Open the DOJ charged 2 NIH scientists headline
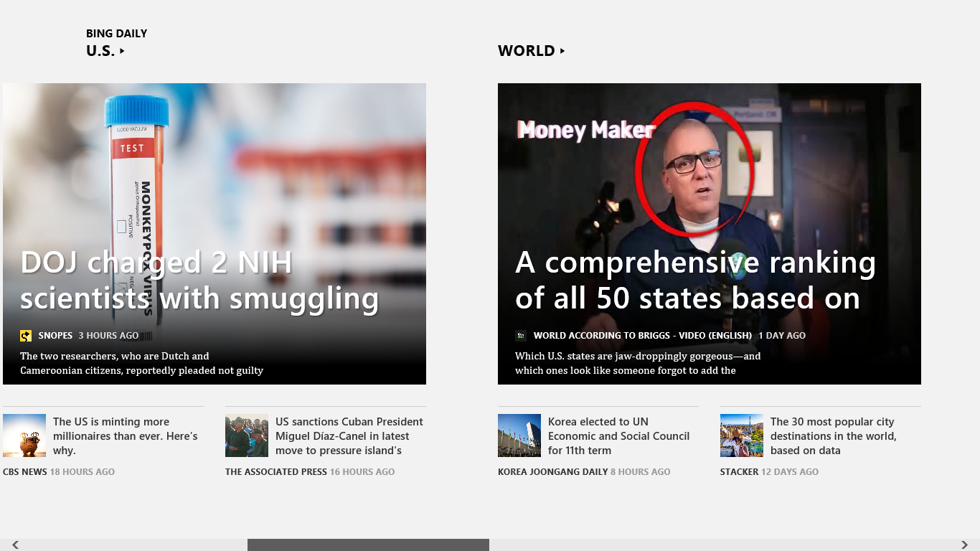Viewport: 980px width, 551px height. click(x=199, y=281)
